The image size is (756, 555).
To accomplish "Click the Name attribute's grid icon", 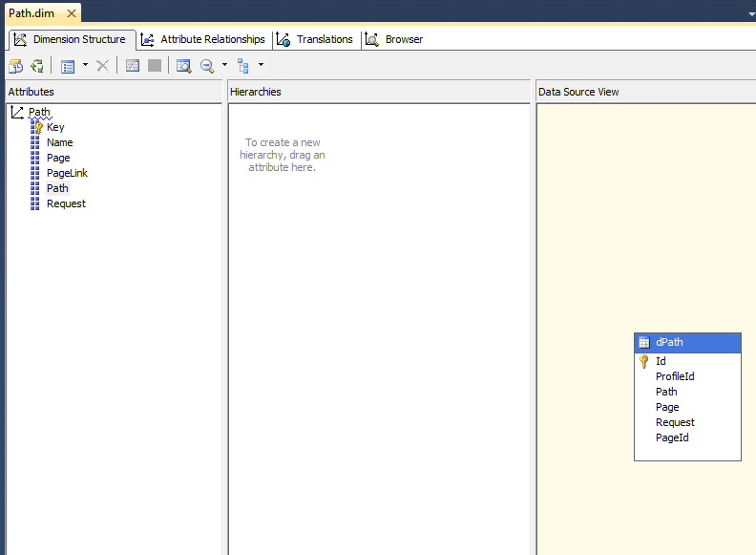I will pyautogui.click(x=34, y=143).
